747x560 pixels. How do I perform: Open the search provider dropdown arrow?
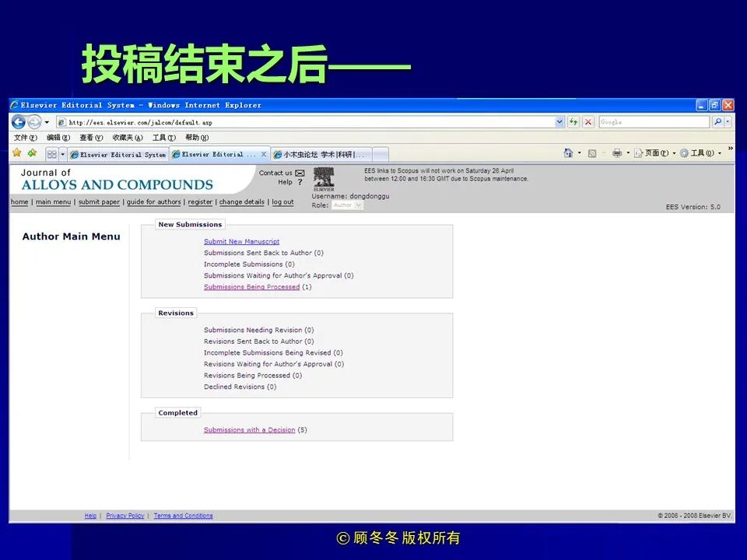click(728, 122)
